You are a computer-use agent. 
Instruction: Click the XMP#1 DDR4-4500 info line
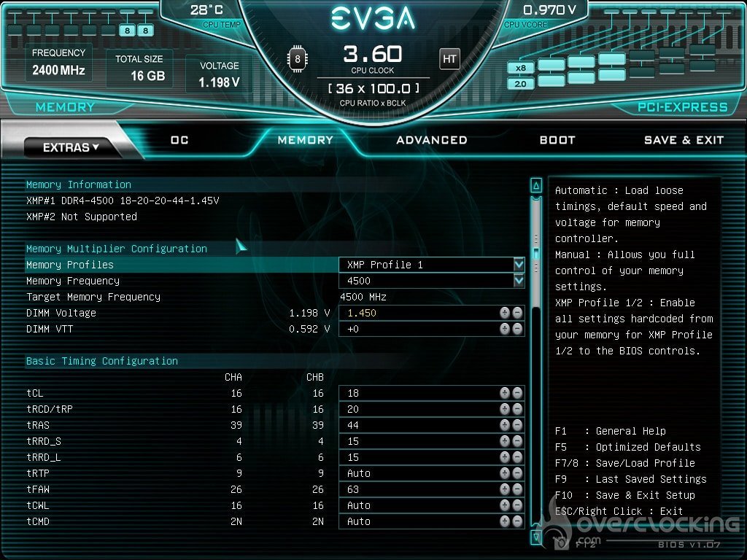(x=123, y=201)
